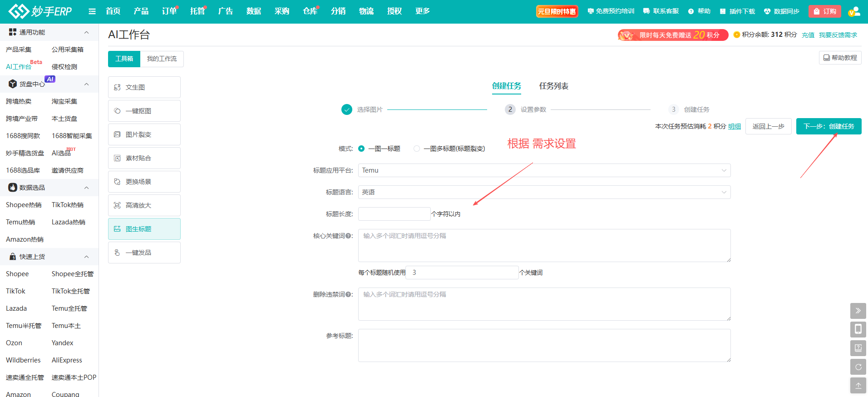Open the 标题语言 dropdown
This screenshot has height=397, width=868.
[544, 192]
